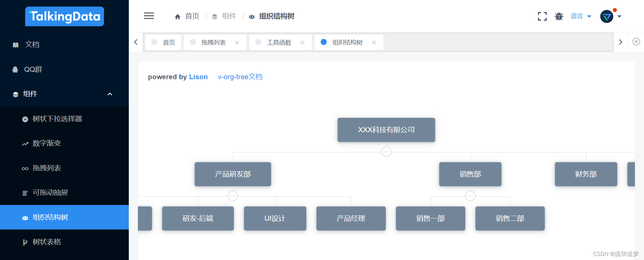Screen dimensions: 644x260
Task: Switch to the 首页 tab
Action: pos(163,42)
